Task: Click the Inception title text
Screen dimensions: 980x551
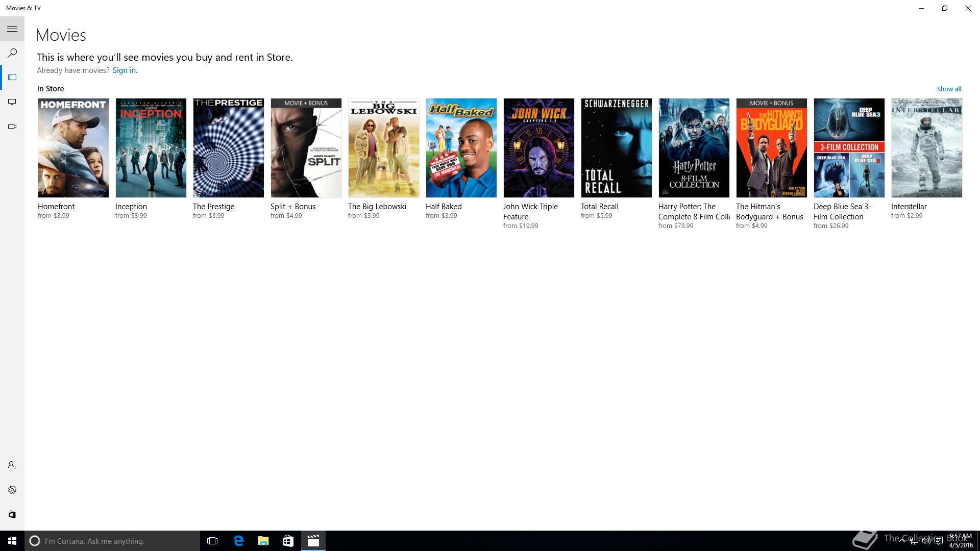Action: coord(131,207)
